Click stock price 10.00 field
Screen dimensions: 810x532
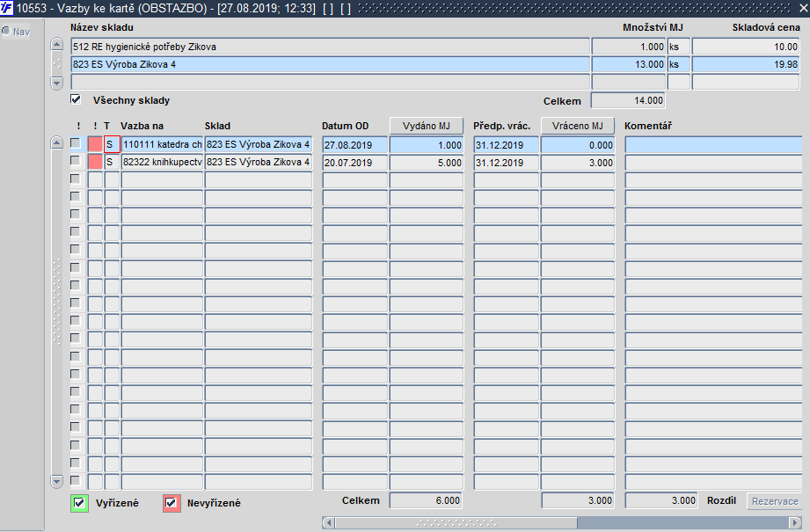coord(746,47)
